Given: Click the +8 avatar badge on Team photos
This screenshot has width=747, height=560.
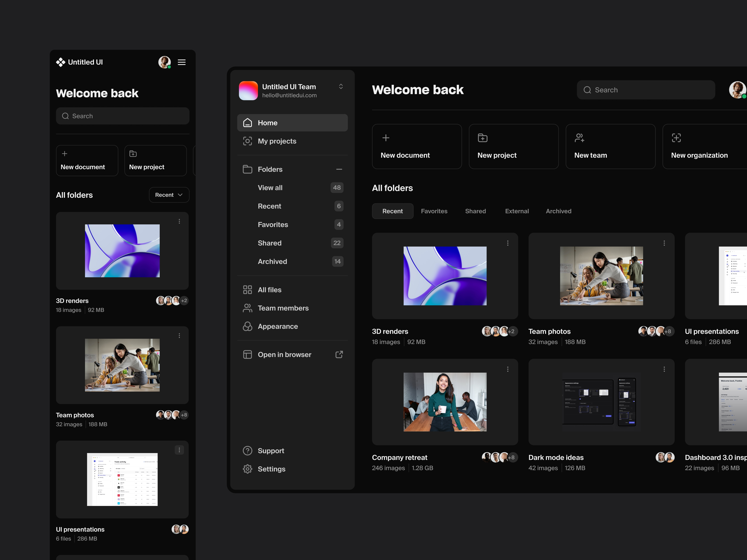Looking at the screenshot, I should [x=668, y=331].
